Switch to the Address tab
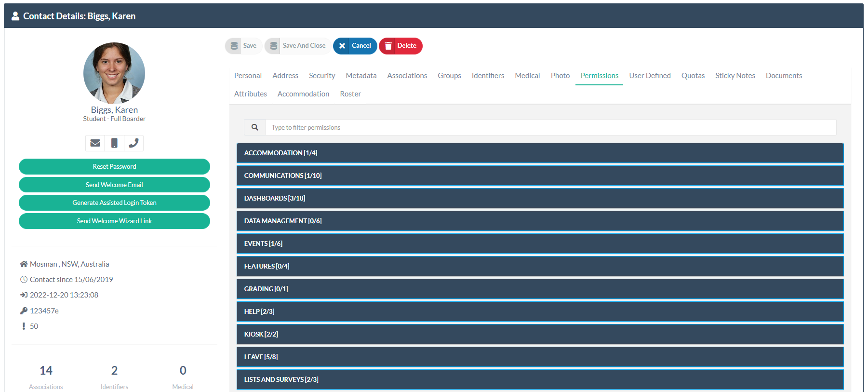 tap(285, 76)
